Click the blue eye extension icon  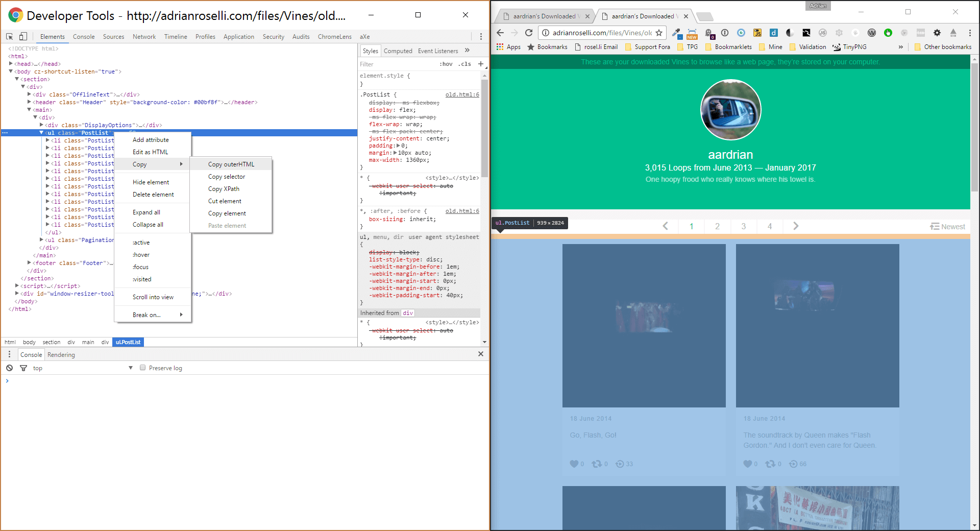pos(741,33)
